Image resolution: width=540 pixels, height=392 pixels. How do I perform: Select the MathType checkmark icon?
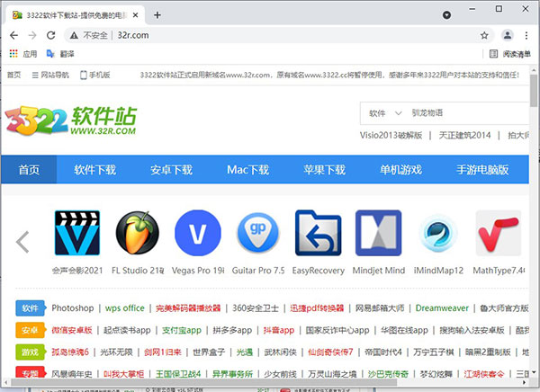[499, 233]
